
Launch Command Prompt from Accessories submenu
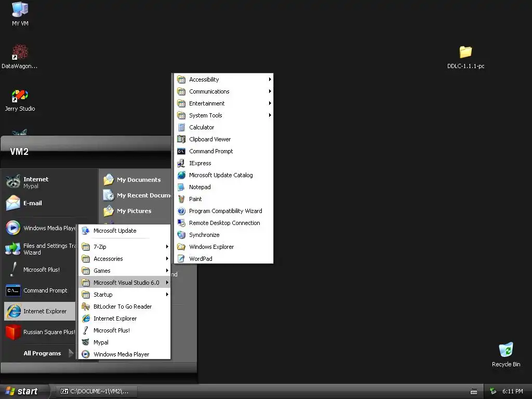pos(223,151)
